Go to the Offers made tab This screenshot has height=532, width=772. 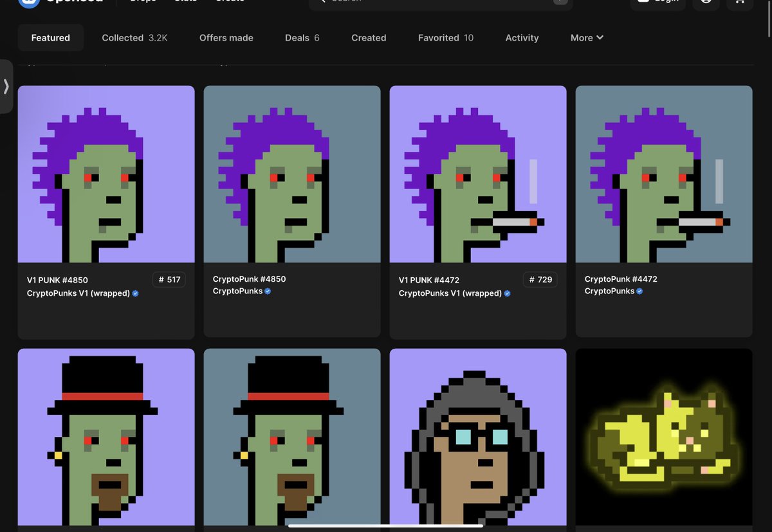(226, 38)
